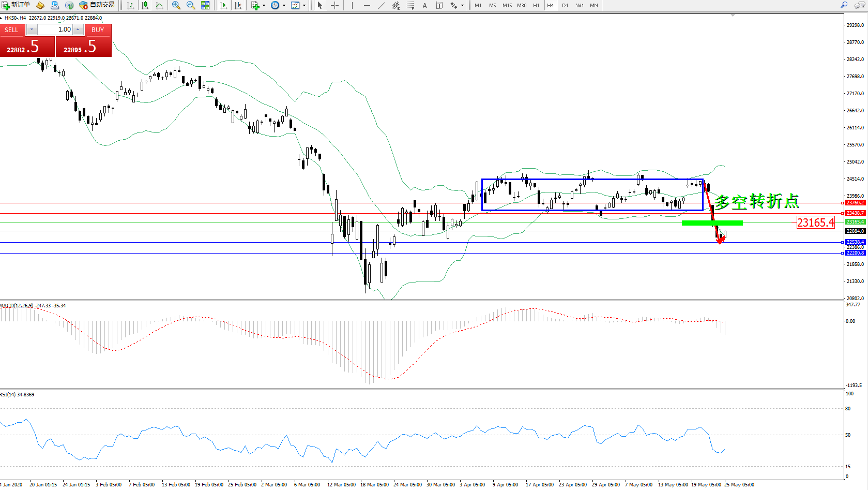Open the search magnifier at top right
The width and height of the screenshot is (868, 490).
(844, 5)
